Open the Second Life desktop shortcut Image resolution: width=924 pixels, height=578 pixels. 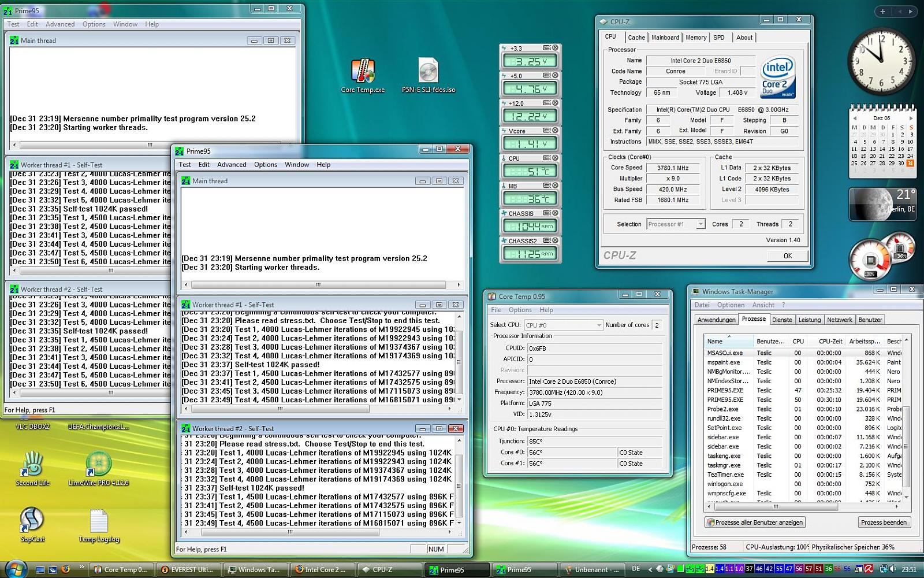(x=32, y=469)
